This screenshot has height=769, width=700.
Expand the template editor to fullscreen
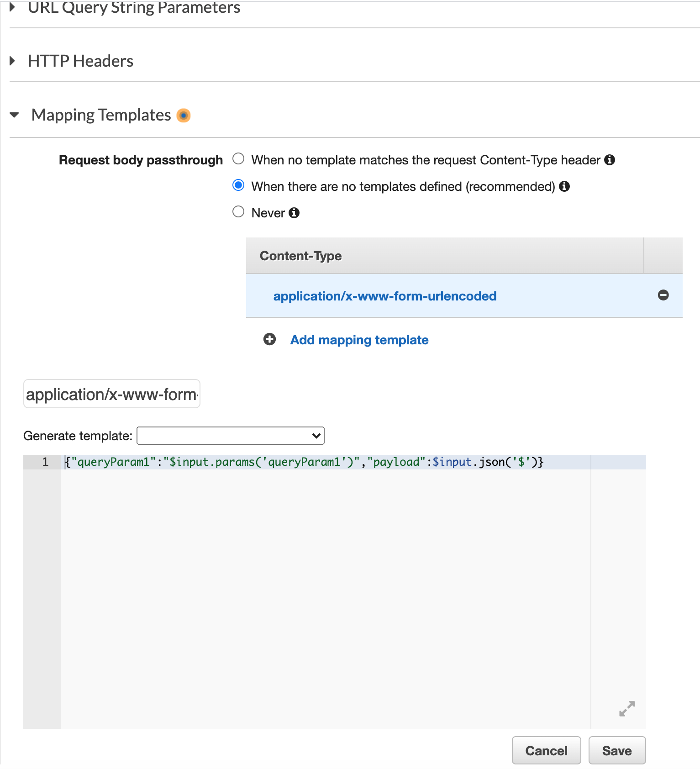tap(626, 708)
